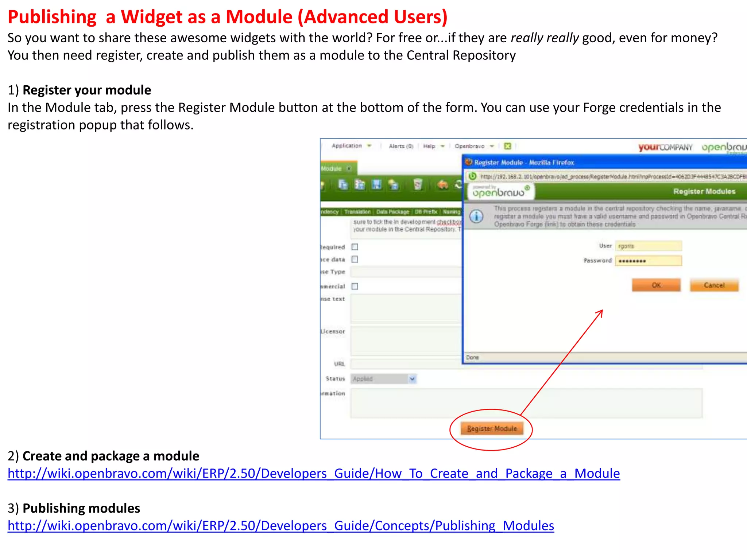The image size is (747, 560).
Task: Close the Module tab with its x icon
Action: click(x=349, y=168)
